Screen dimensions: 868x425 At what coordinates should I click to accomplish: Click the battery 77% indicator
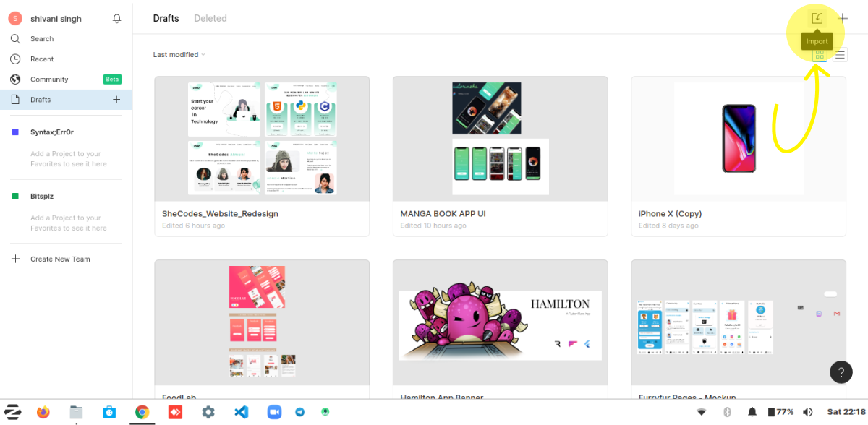pos(780,412)
